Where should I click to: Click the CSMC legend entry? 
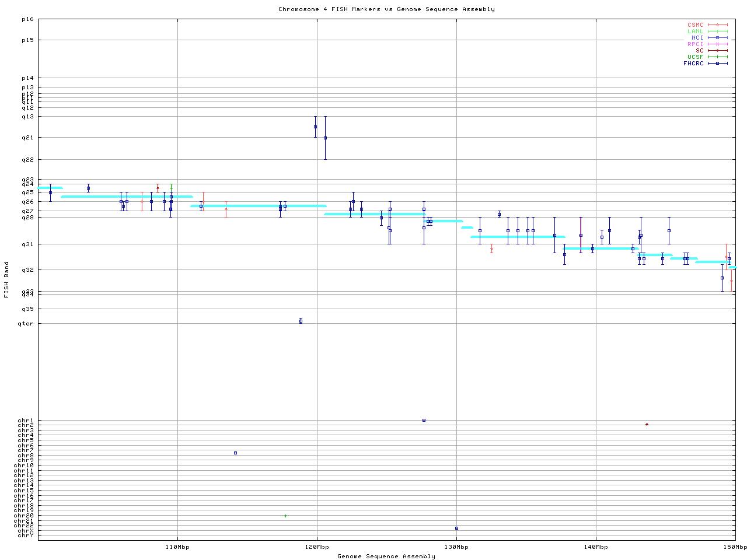click(695, 25)
